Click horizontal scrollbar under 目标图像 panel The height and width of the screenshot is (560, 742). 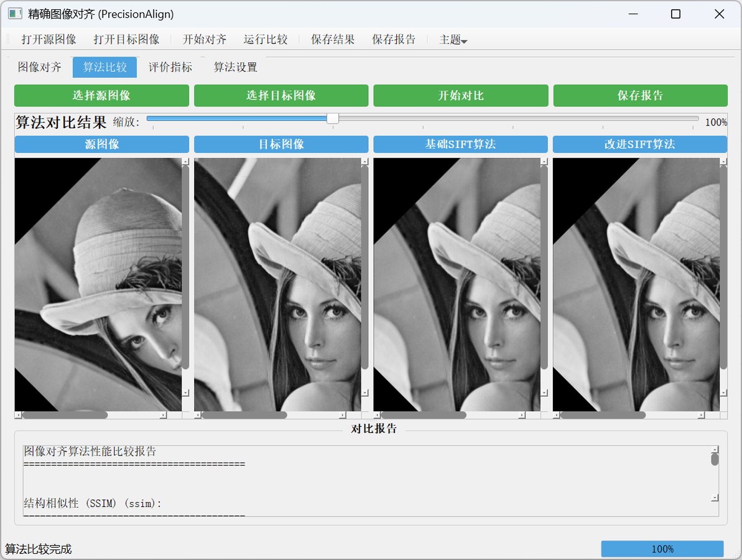[x=244, y=415]
